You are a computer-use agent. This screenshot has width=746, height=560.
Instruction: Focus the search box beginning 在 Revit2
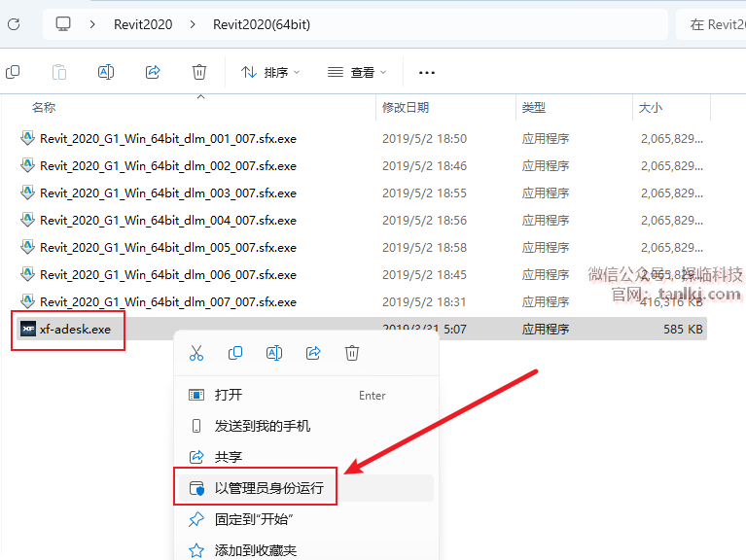[x=712, y=24]
